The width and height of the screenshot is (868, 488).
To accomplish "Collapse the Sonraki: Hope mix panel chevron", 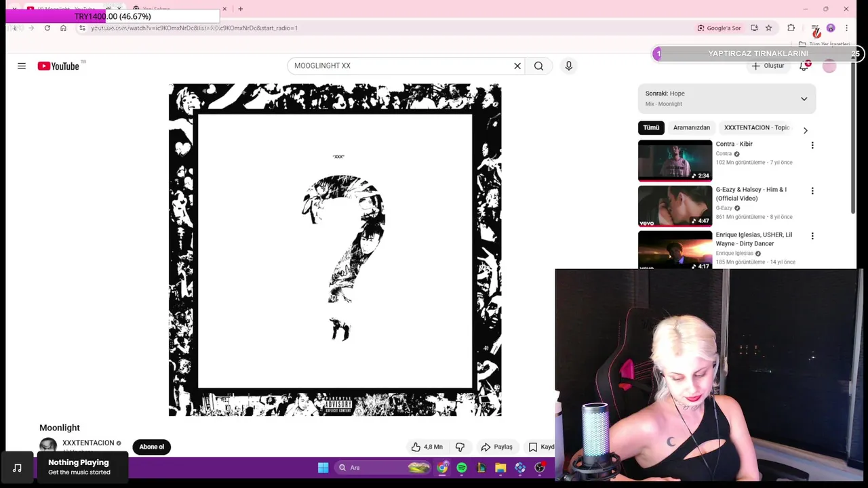I will (x=804, y=98).
